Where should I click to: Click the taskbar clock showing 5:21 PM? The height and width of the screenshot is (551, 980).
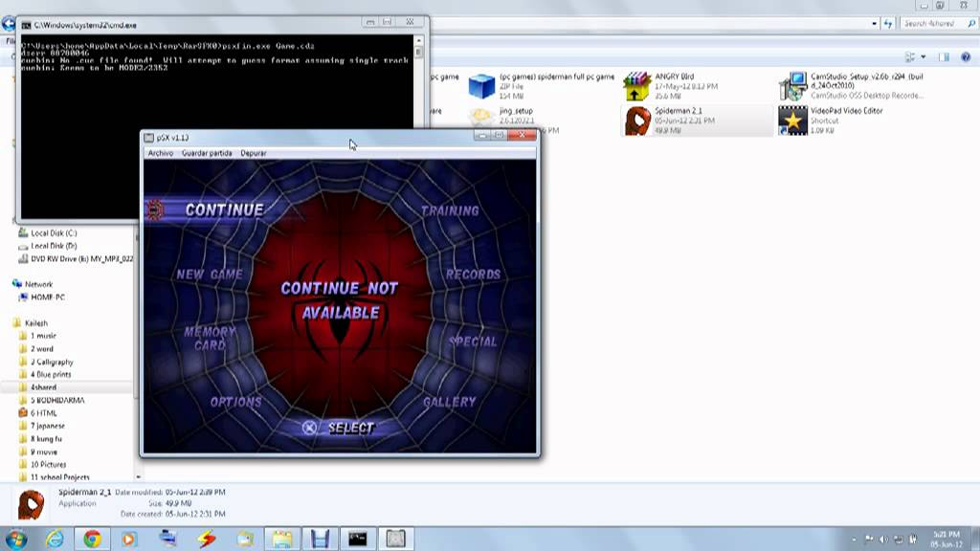(x=947, y=540)
